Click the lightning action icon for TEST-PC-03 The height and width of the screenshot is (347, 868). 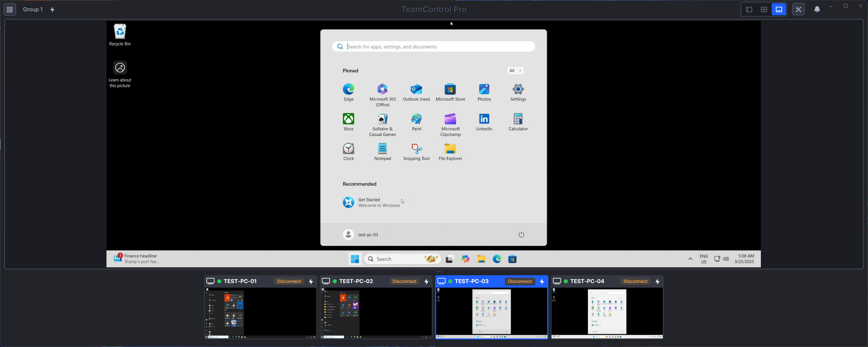click(542, 281)
